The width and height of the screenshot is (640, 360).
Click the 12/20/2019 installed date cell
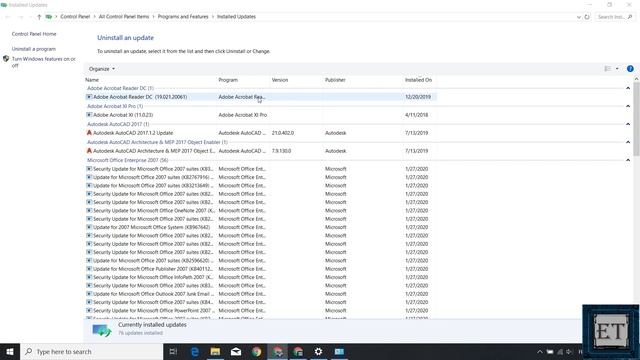point(418,97)
